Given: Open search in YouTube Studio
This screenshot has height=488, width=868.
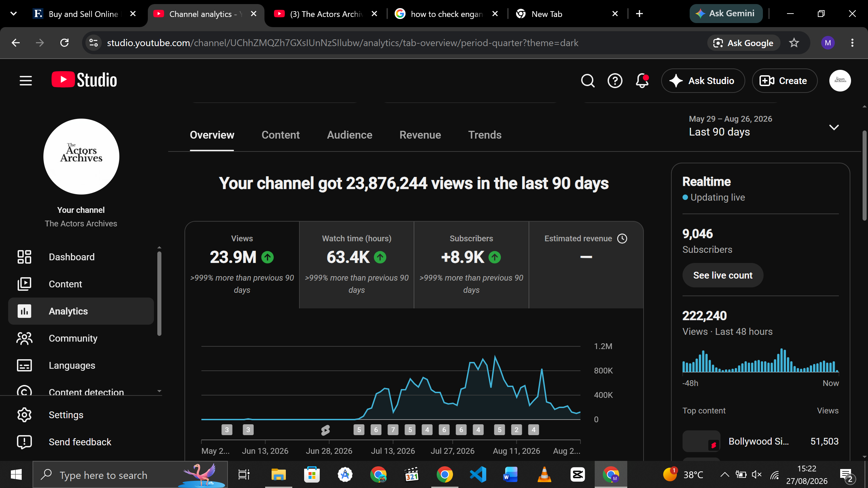Looking at the screenshot, I should pos(588,81).
